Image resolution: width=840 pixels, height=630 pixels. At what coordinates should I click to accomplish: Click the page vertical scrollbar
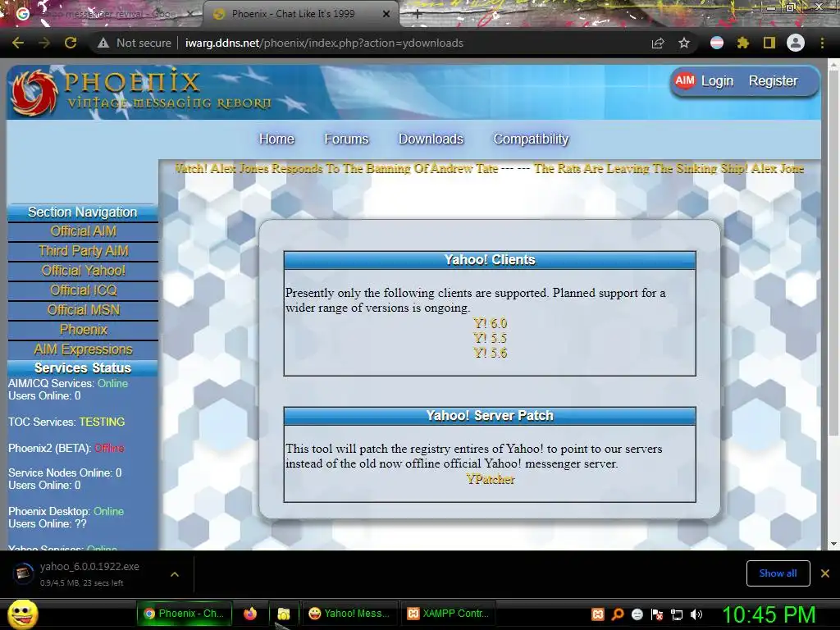click(x=833, y=252)
